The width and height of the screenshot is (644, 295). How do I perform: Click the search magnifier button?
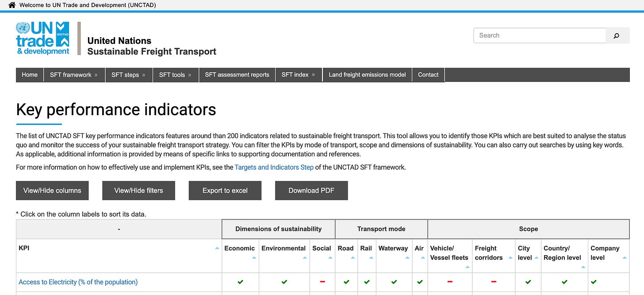pyautogui.click(x=617, y=36)
